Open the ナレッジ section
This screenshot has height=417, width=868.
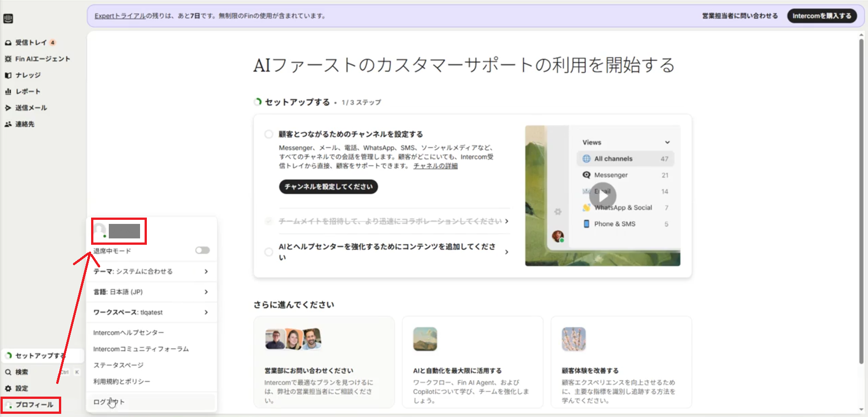[x=23, y=75]
